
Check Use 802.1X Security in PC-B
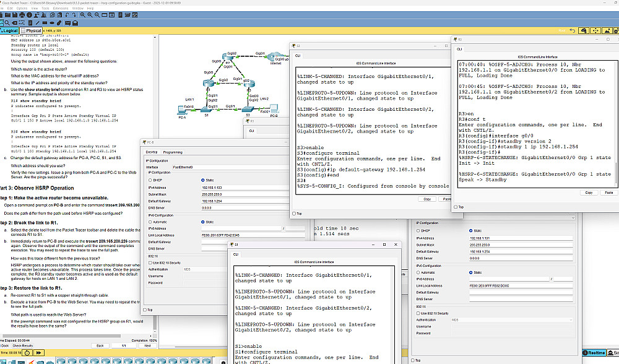pos(150,262)
